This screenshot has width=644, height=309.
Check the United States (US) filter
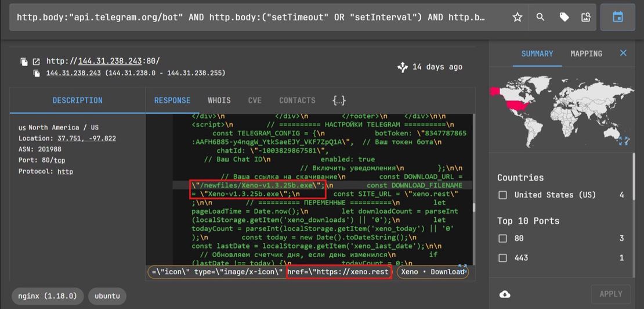[502, 195]
